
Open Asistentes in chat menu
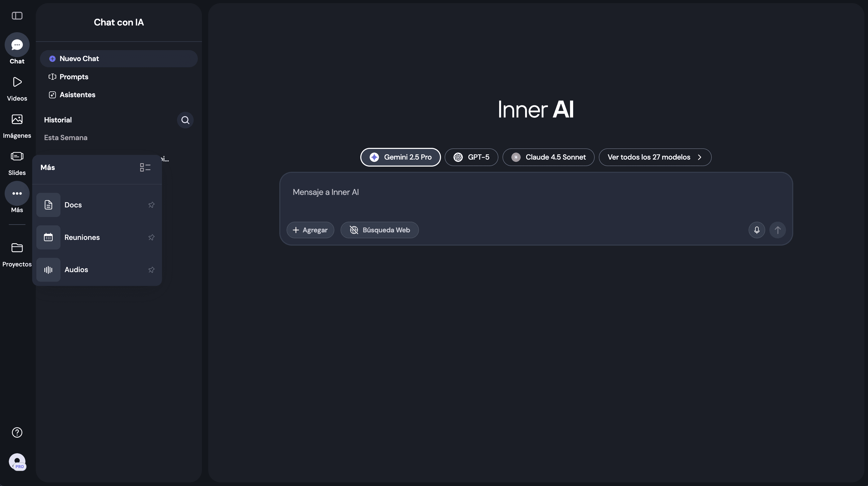[77, 95]
